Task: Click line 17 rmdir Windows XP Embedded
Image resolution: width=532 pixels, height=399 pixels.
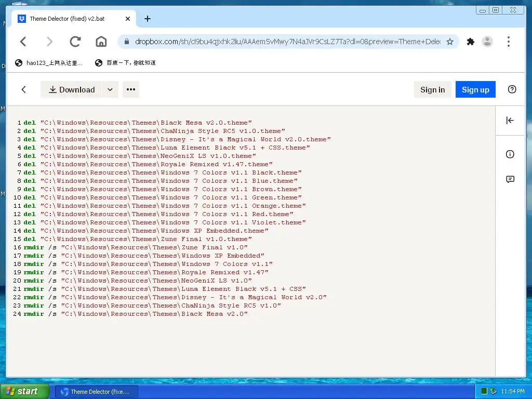Action: [143, 256]
